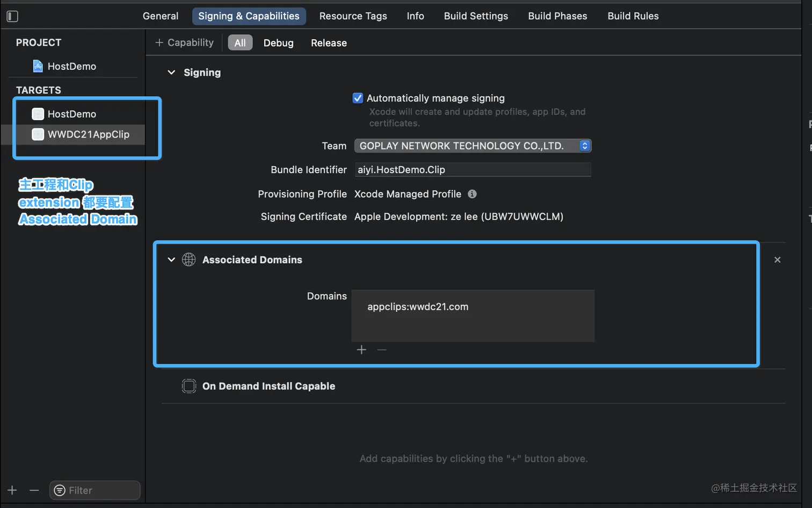Toggle the sidebar panel icon
The height and width of the screenshot is (508, 812).
pos(12,16)
